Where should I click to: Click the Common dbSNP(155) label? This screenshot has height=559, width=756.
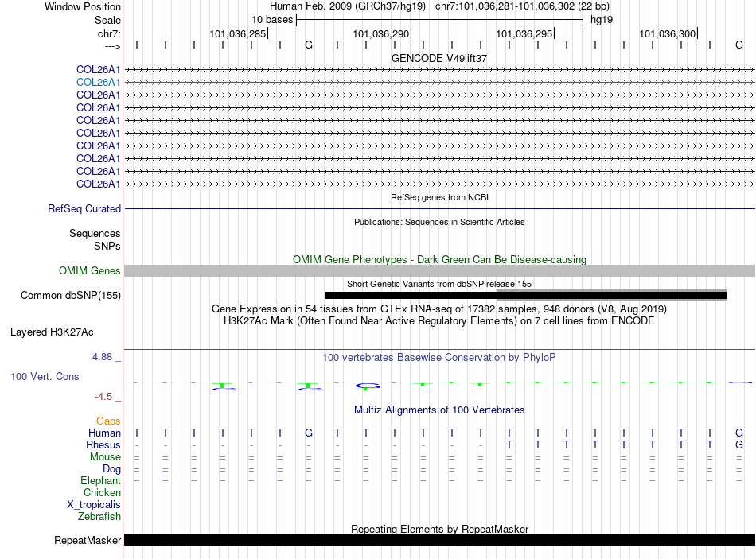[70, 295]
